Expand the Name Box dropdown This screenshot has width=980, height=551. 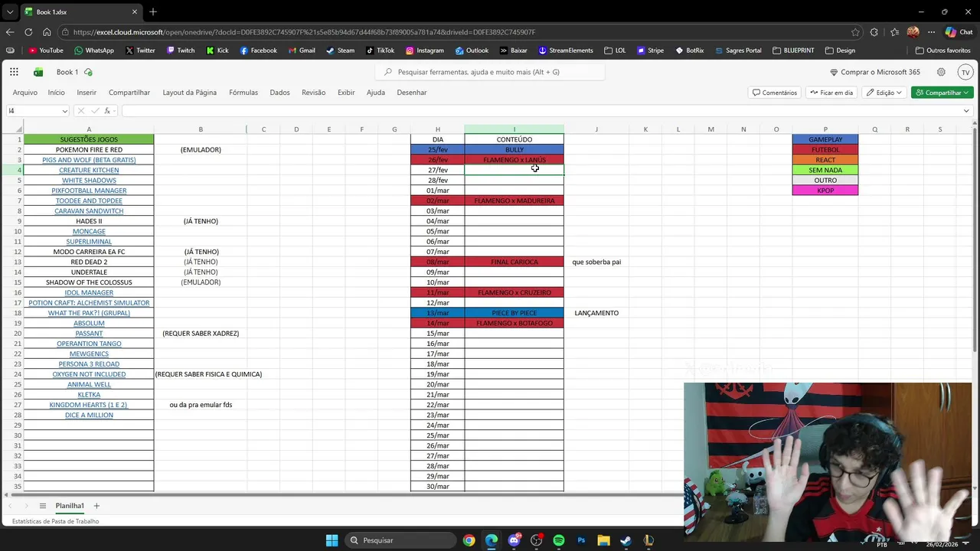pyautogui.click(x=64, y=111)
